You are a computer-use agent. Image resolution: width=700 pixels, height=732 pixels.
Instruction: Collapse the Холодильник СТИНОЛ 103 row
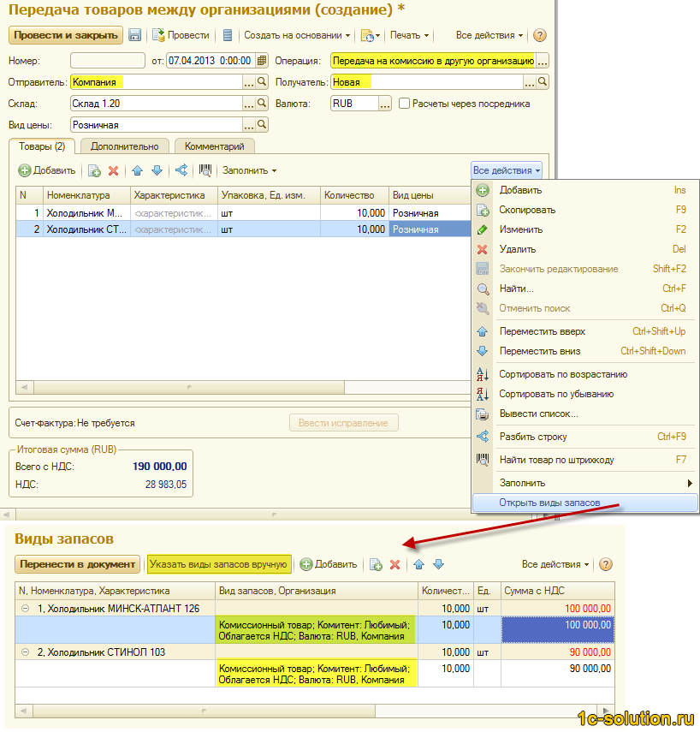click(x=25, y=652)
